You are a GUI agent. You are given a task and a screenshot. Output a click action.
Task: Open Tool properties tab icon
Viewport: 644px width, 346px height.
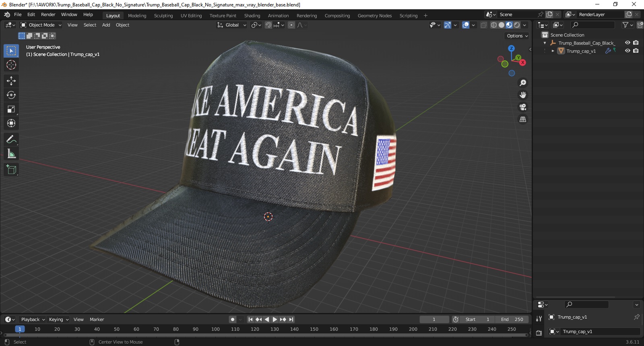tap(539, 319)
